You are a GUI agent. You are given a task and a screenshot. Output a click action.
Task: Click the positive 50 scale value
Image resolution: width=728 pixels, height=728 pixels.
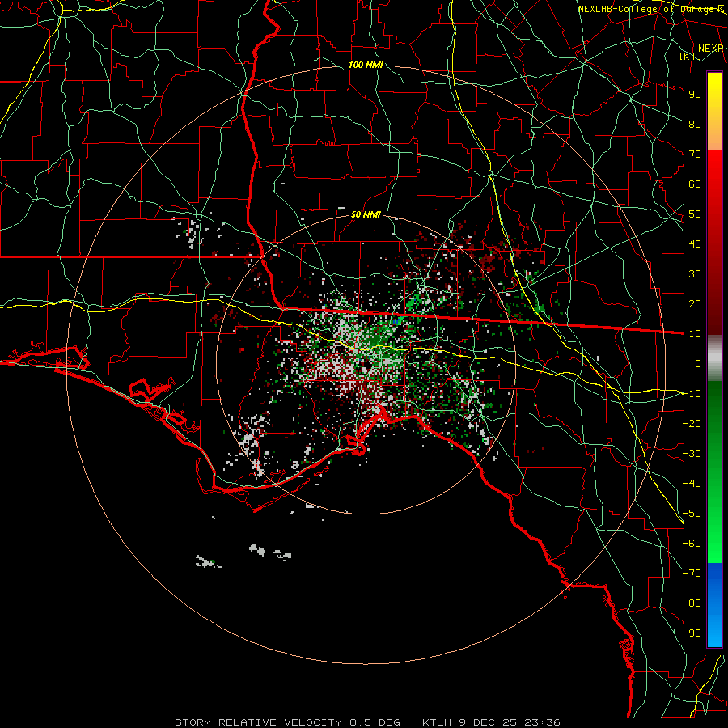[695, 214]
